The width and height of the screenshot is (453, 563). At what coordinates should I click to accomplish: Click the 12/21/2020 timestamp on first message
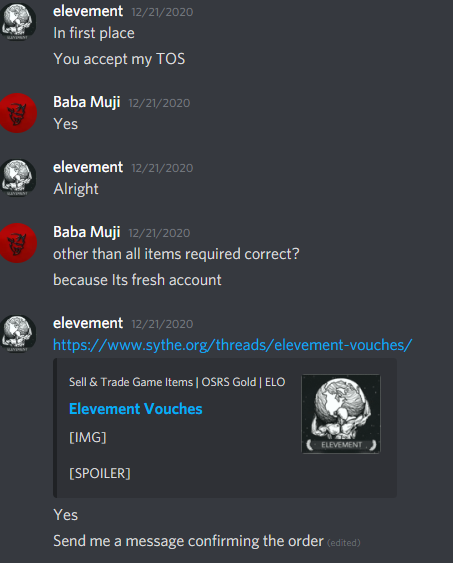(x=162, y=12)
